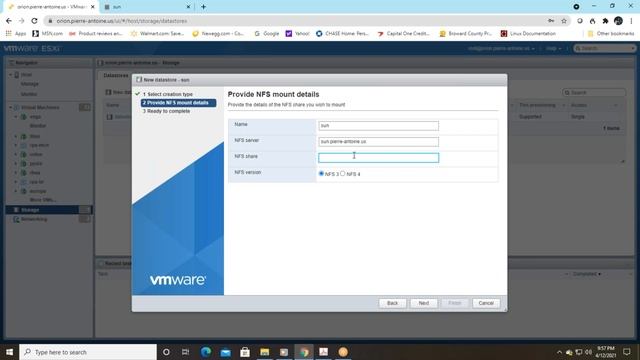The image size is (640, 360).
Task: Open the MSN.com bookmark
Action: point(47,33)
